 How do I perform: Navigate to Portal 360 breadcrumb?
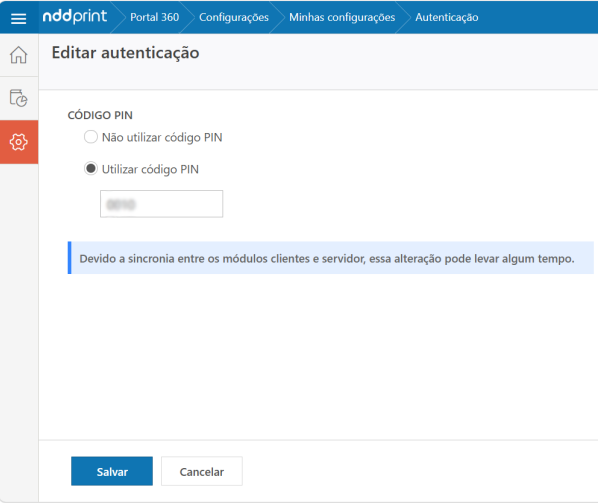154,17
